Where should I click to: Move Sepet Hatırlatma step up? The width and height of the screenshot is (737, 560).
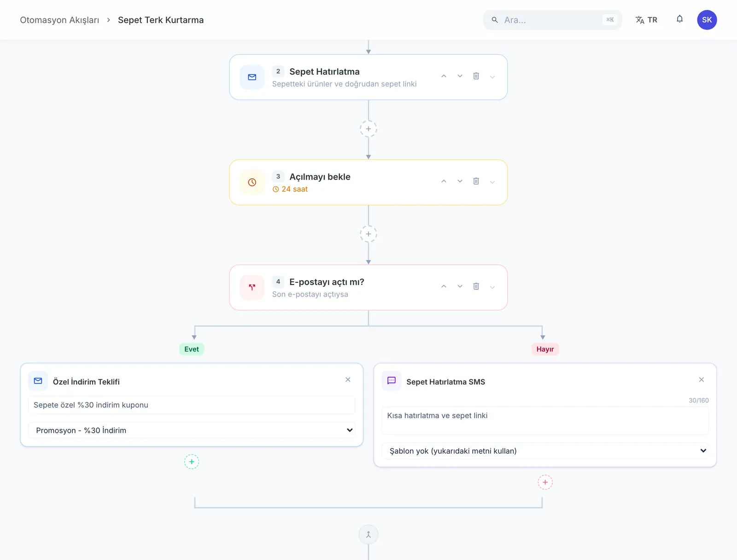click(444, 76)
